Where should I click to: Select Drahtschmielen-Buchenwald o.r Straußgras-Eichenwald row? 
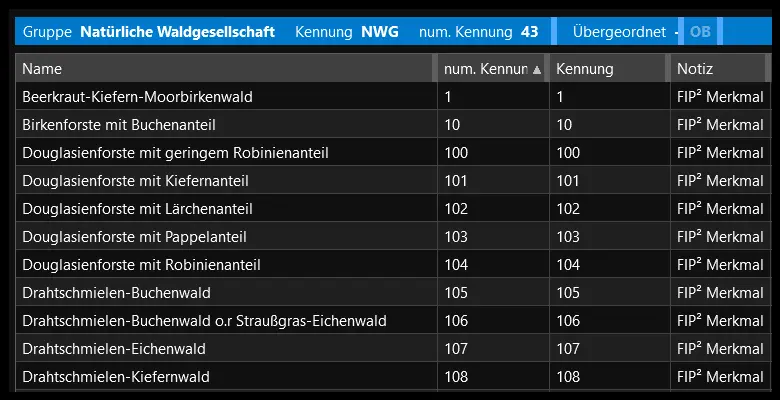(x=204, y=321)
